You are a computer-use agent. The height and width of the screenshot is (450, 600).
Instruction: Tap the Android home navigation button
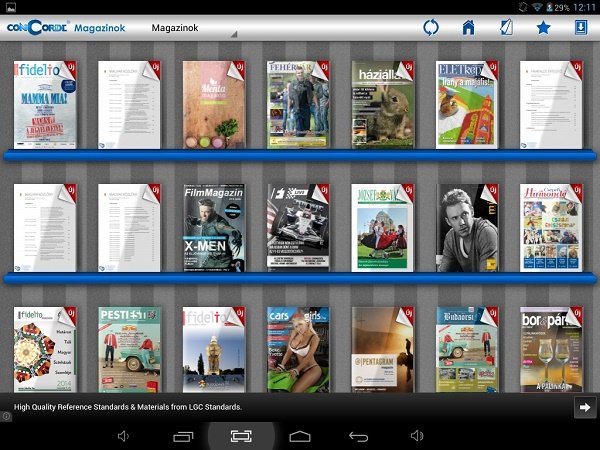[x=300, y=436]
